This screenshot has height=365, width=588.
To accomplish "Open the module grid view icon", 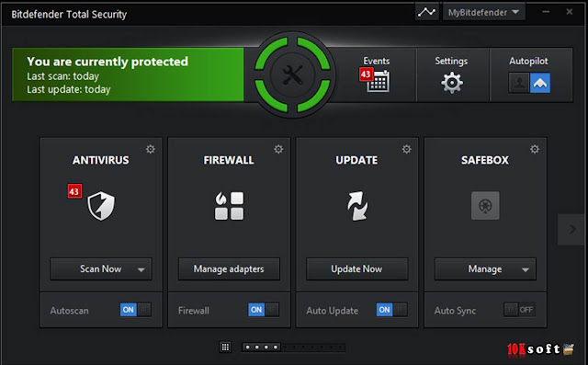I will [225, 347].
